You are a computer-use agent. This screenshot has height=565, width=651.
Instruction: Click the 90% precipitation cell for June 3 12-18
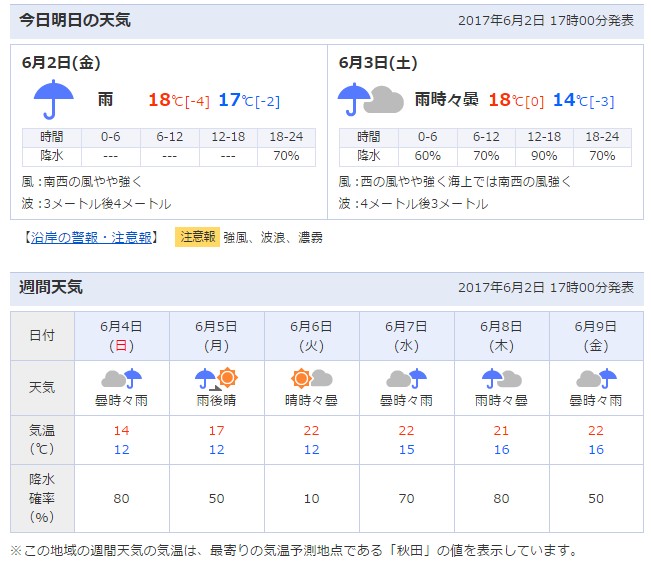(544, 156)
